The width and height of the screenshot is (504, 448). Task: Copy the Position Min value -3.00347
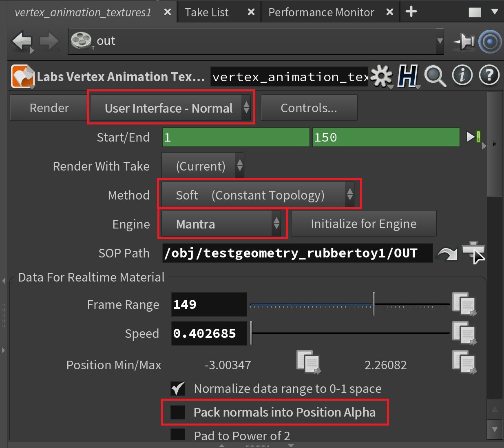coord(309,362)
